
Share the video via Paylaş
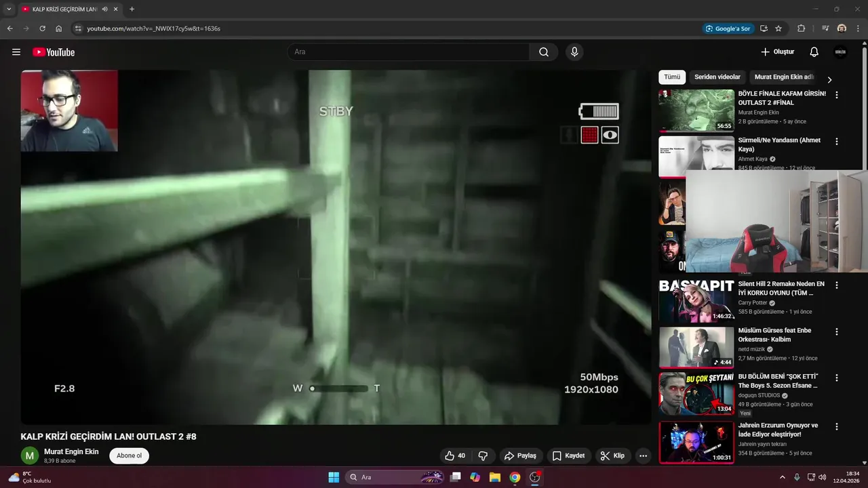point(520,455)
